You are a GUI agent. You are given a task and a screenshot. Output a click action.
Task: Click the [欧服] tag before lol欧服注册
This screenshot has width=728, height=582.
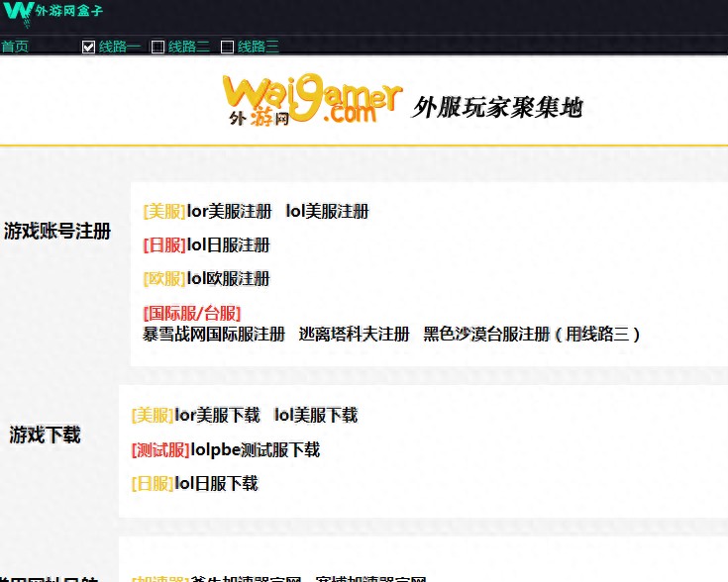[164, 279]
